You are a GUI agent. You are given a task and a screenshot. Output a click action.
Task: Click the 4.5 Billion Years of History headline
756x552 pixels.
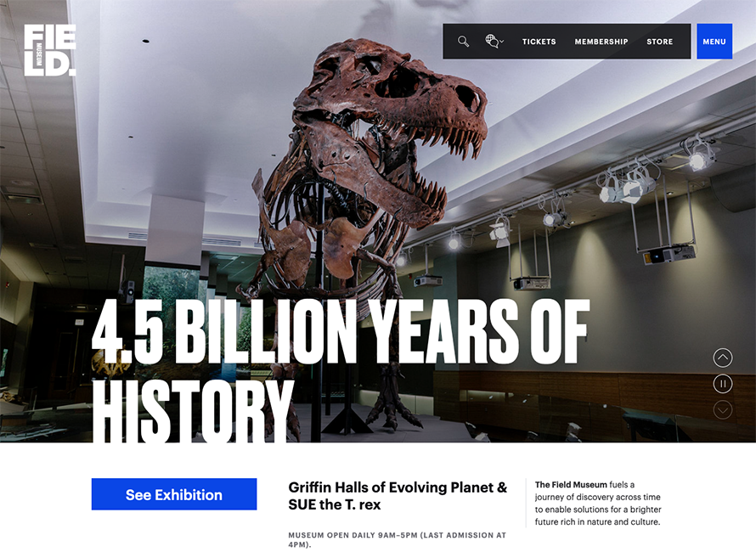click(x=340, y=331)
